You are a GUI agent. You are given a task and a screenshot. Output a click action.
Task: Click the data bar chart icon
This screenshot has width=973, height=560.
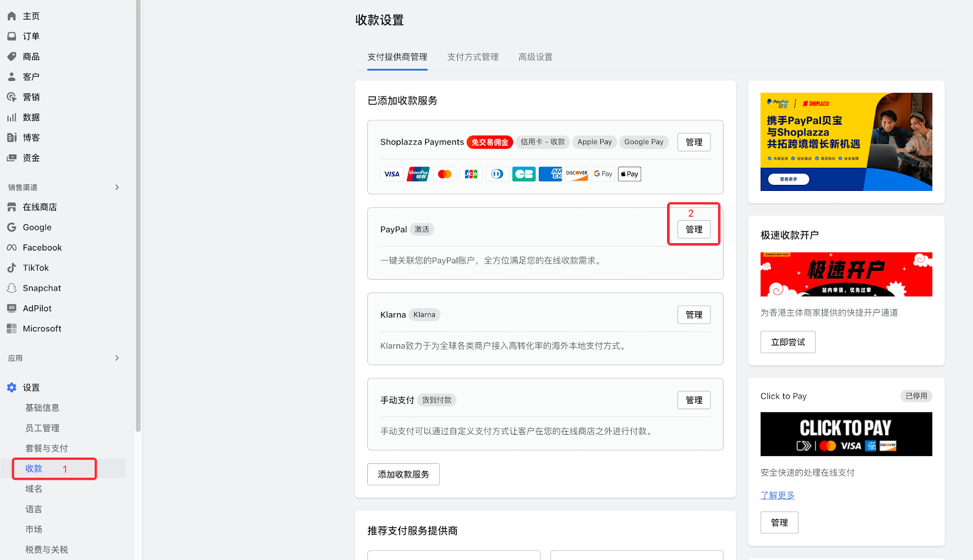12,117
